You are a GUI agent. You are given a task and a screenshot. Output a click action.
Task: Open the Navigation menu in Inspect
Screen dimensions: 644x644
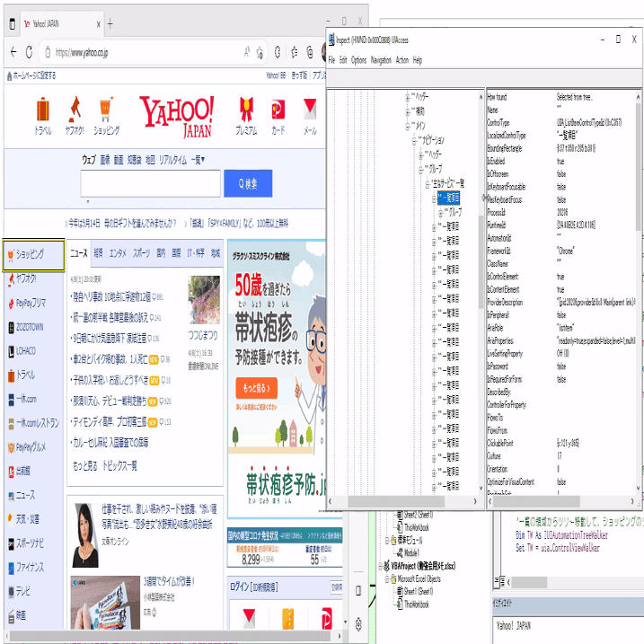(x=381, y=60)
